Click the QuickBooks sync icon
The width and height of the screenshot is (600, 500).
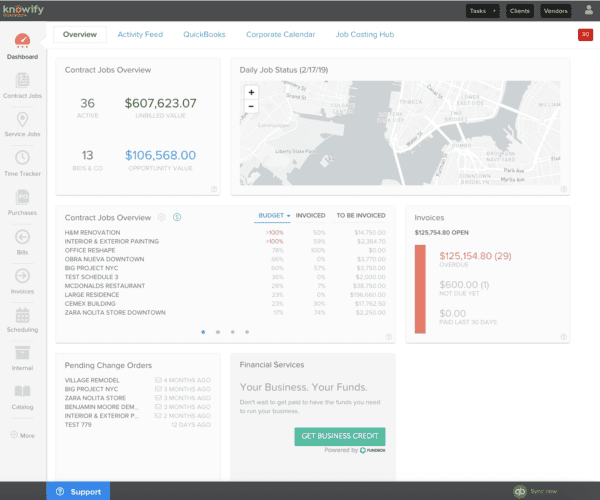point(520,491)
